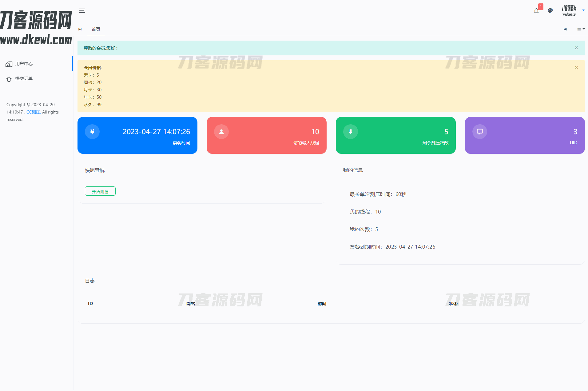Open the tab options dropdown menu
This screenshot has height=391, width=588.
point(581,29)
